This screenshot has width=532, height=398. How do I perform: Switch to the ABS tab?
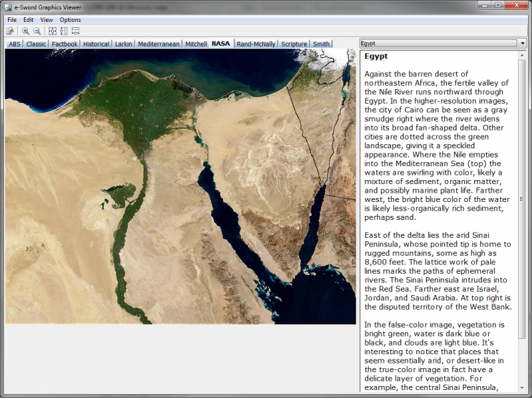pos(14,44)
